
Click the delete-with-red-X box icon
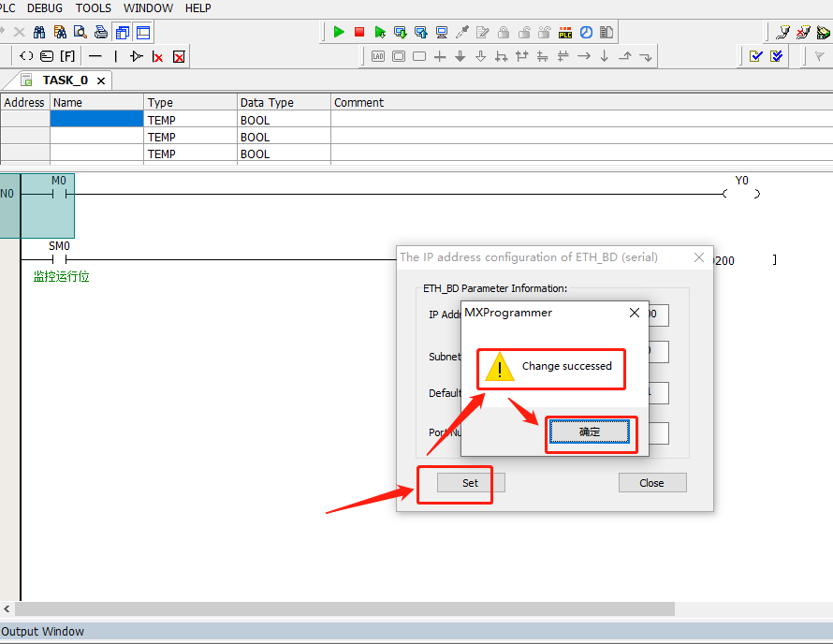click(x=179, y=56)
